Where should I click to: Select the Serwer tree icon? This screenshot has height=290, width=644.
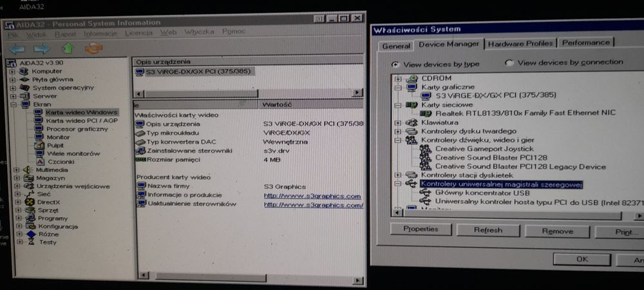coord(24,96)
